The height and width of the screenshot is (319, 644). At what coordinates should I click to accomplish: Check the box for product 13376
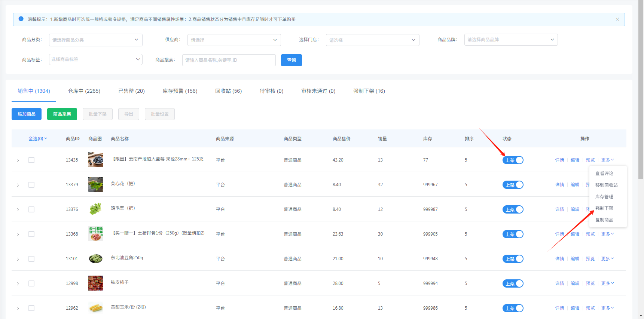[31, 209]
